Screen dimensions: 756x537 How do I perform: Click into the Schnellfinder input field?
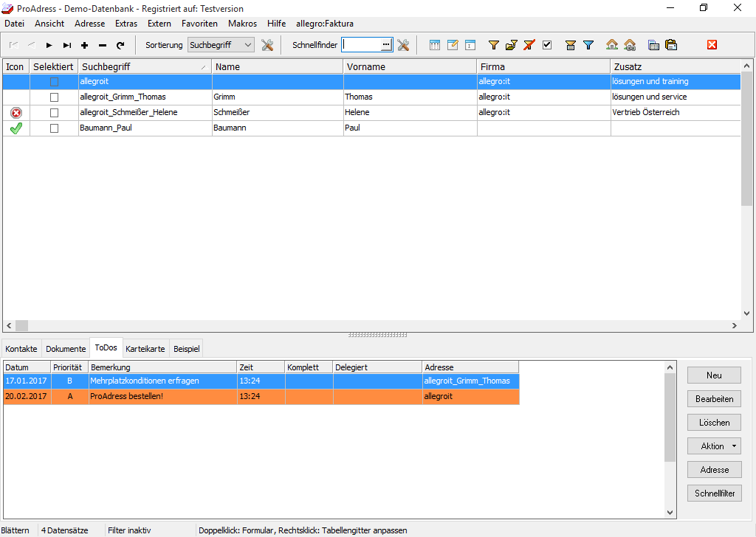361,45
